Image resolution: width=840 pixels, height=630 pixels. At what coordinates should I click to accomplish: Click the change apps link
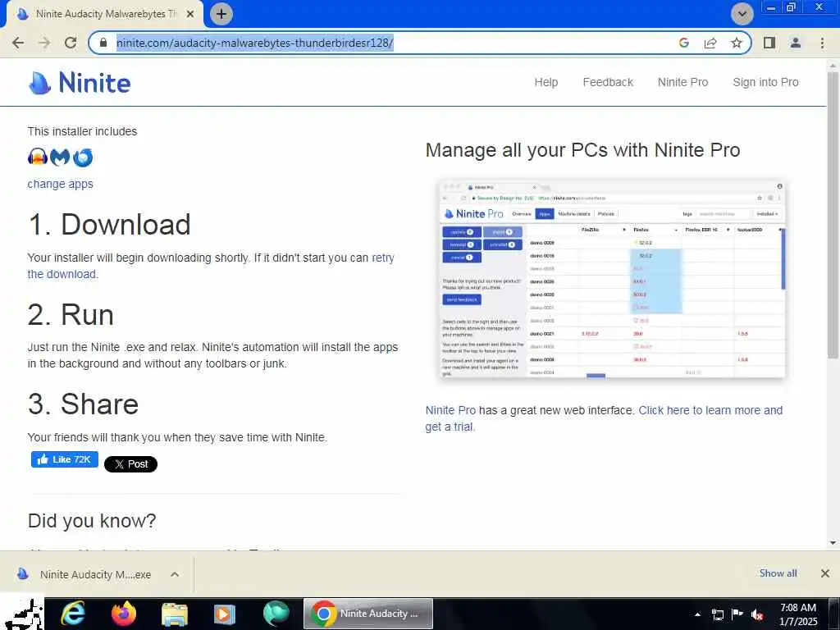coord(61,184)
